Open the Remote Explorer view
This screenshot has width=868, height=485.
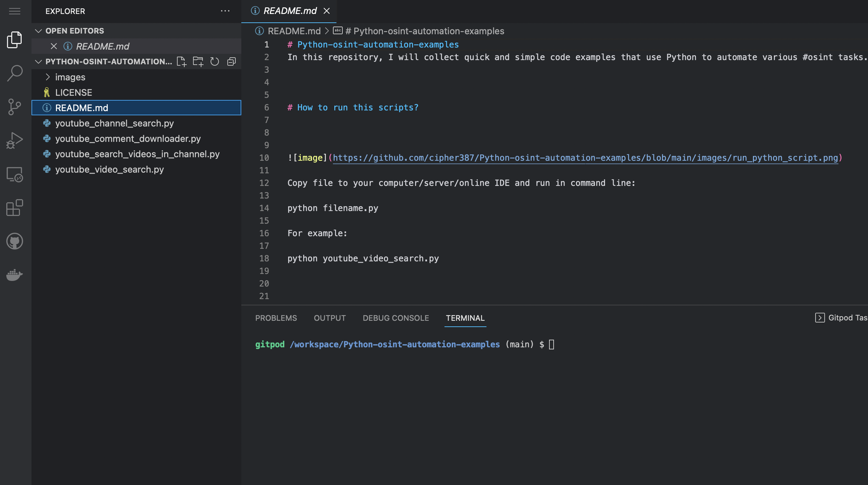(14, 174)
